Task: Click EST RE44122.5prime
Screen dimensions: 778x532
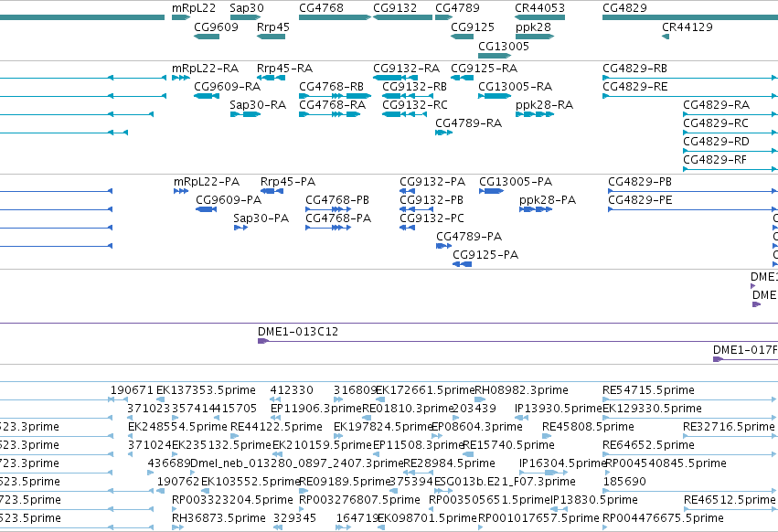Action: pyautogui.click(x=276, y=427)
